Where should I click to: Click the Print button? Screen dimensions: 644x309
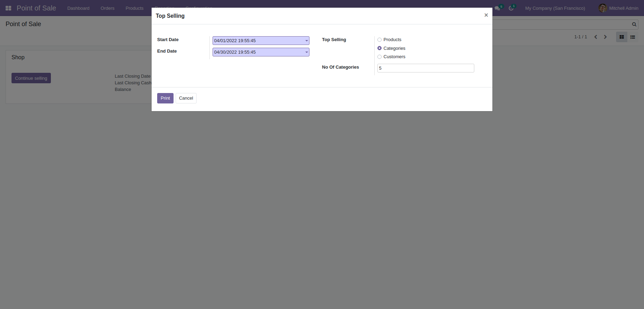click(x=165, y=98)
